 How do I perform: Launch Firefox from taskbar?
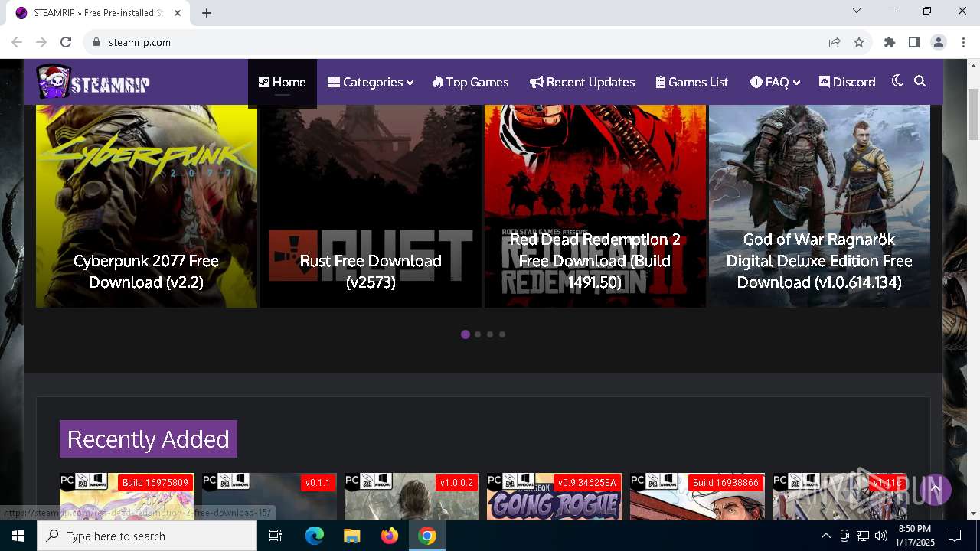(x=390, y=536)
